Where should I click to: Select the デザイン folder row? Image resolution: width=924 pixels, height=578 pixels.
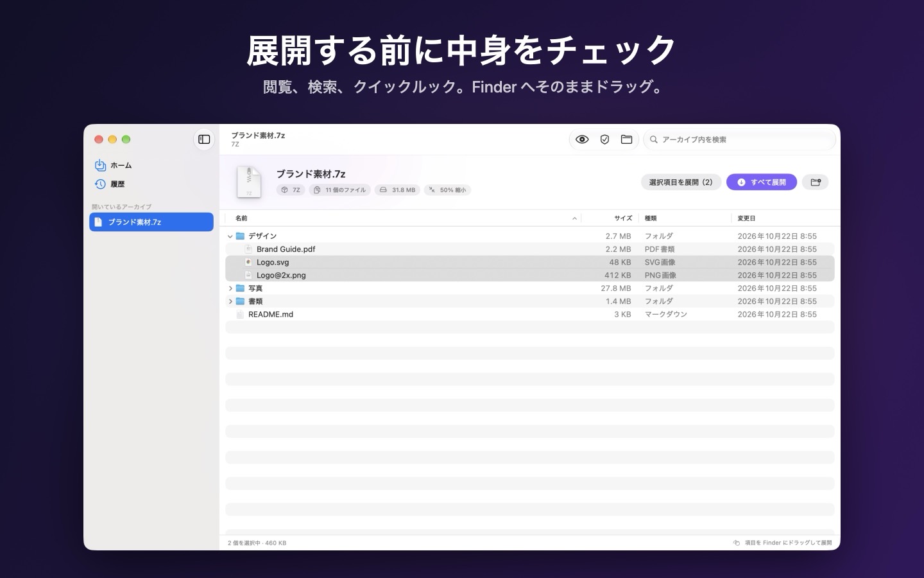coord(530,236)
